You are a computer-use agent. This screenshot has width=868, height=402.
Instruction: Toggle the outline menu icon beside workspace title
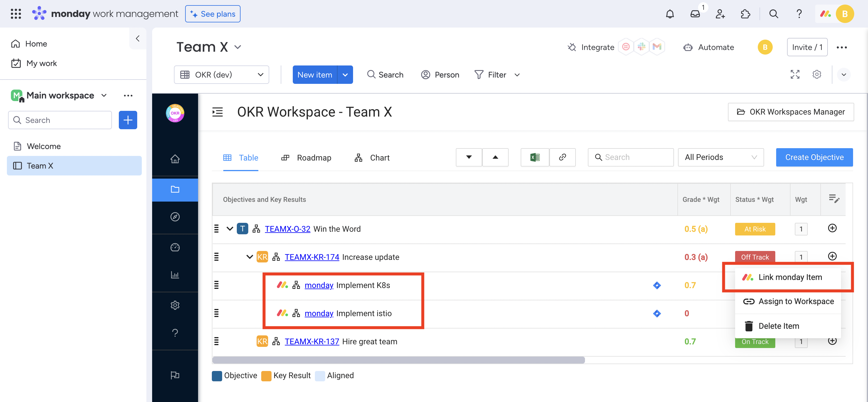point(218,112)
